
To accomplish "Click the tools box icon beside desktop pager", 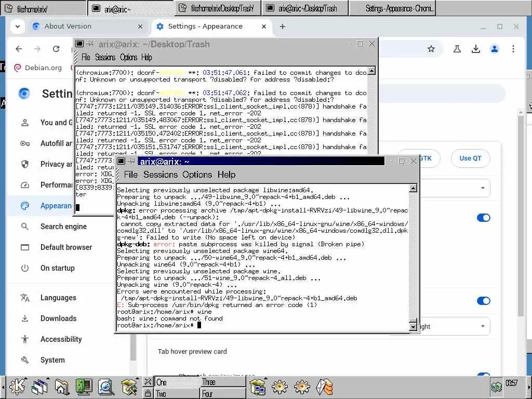I will (129, 387).
